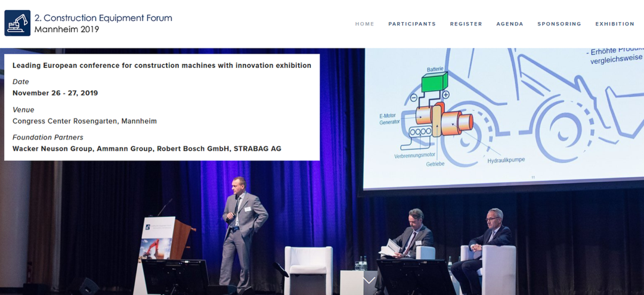Click the Congress Center Rosengarten venue text
The height and width of the screenshot is (295, 644).
pos(85,121)
